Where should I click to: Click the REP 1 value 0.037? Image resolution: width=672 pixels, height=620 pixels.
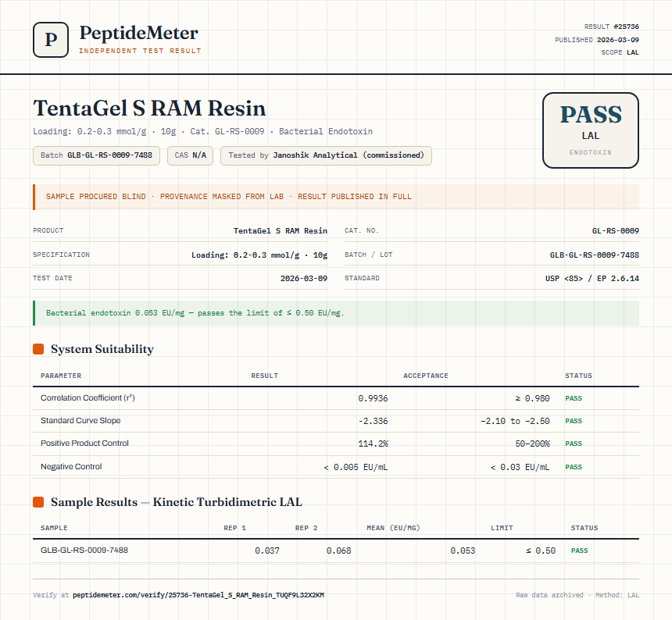[x=267, y=551]
